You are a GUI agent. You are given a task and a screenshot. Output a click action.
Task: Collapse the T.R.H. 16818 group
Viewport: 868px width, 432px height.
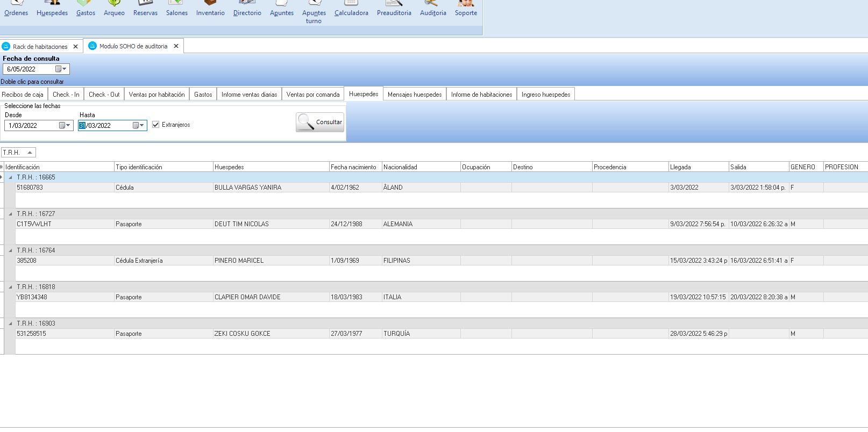tap(10, 287)
